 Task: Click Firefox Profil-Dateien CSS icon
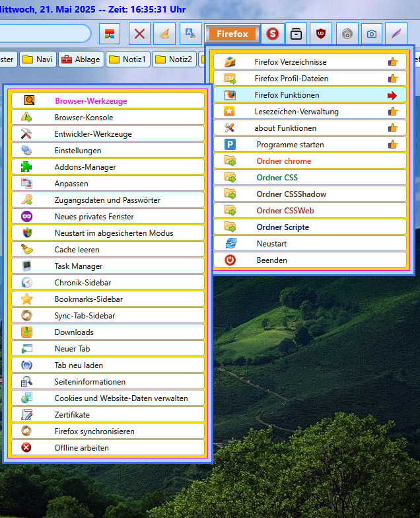(x=230, y=79)
